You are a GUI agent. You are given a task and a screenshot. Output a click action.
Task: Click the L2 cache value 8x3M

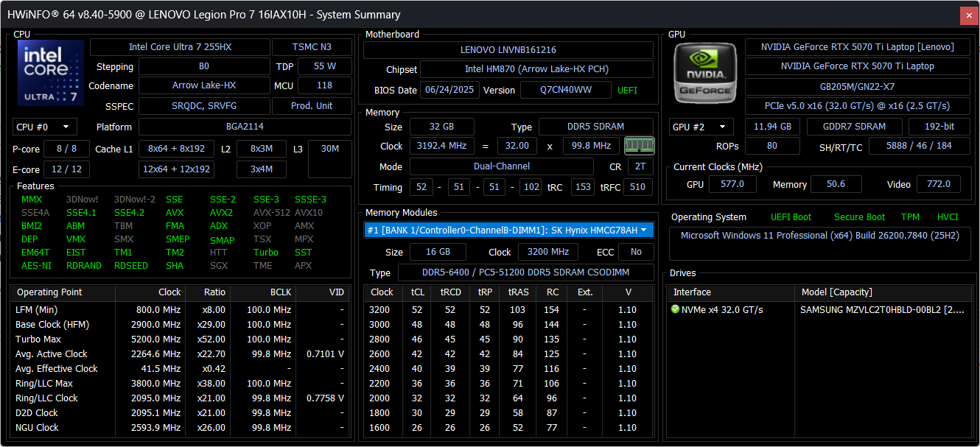coord(262,149)
